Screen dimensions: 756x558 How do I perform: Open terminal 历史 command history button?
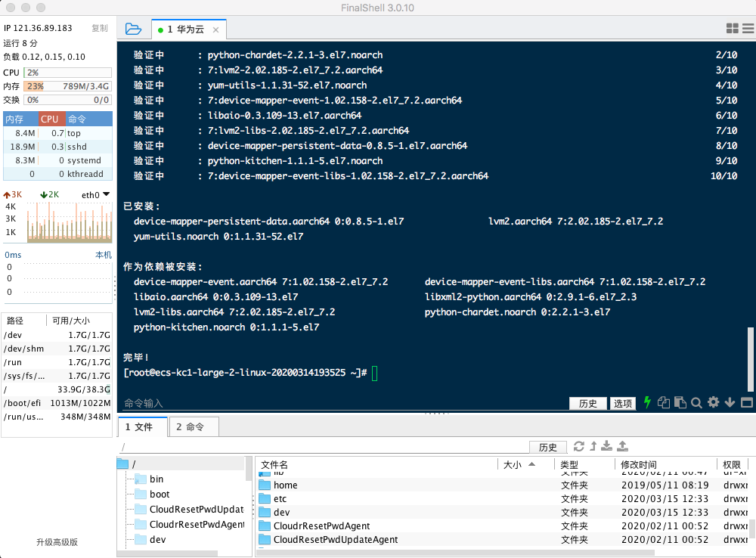coord(587,403)
